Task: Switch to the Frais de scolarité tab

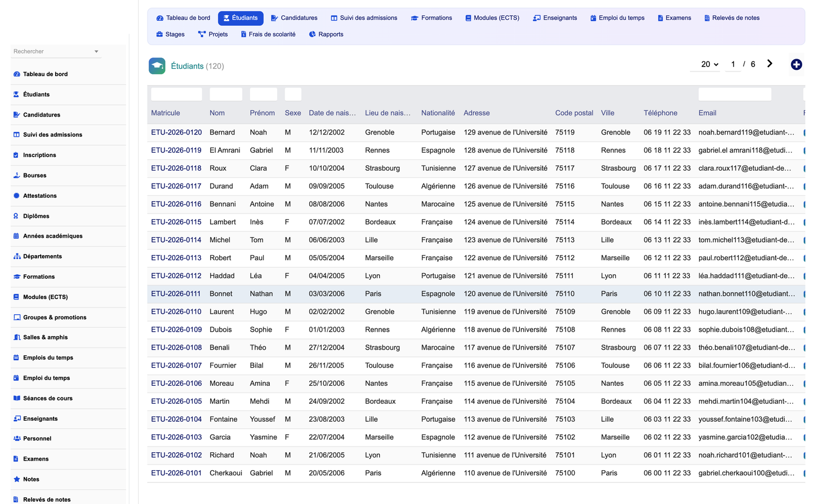Action: pos(268,34)
